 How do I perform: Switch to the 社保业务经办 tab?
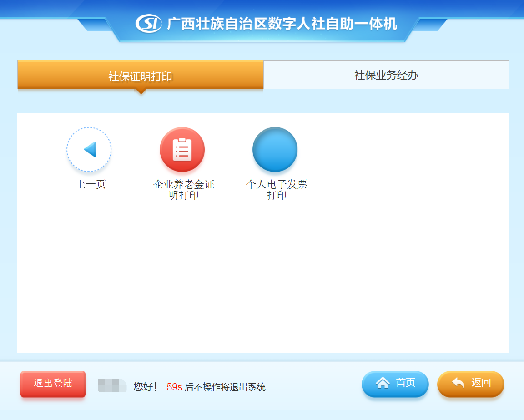[x=386, y=75]
